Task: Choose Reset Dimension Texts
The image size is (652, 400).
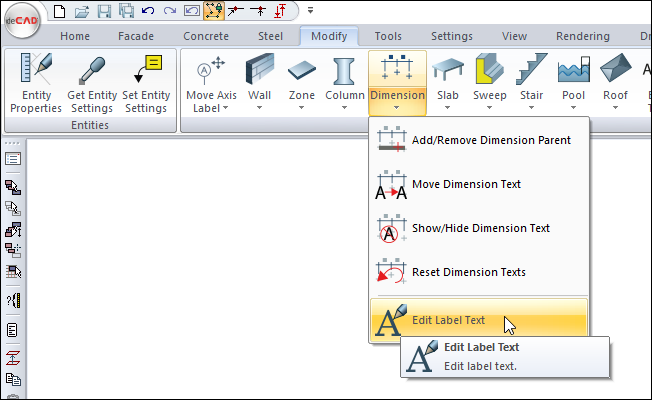Action: pyautogui.click(x=468, y=272)
